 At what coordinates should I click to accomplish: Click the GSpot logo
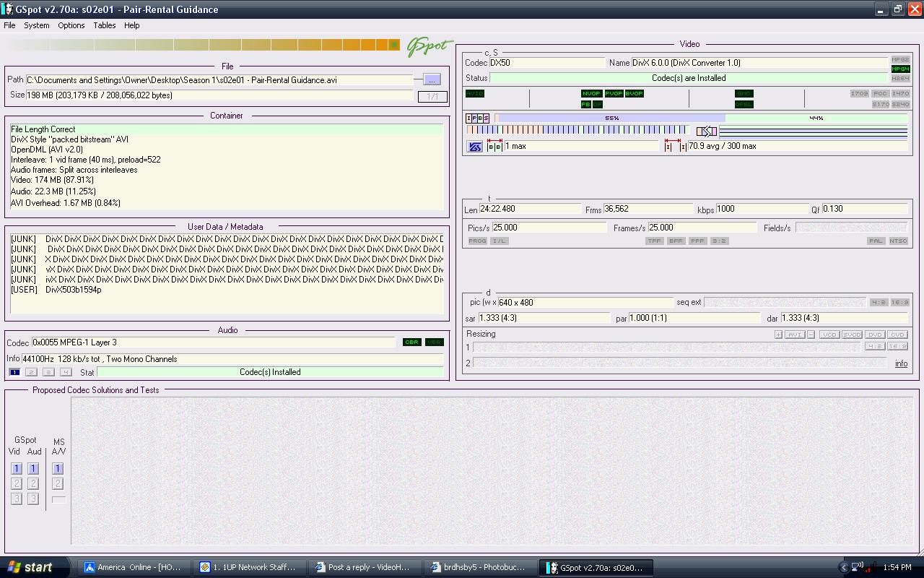429,46
